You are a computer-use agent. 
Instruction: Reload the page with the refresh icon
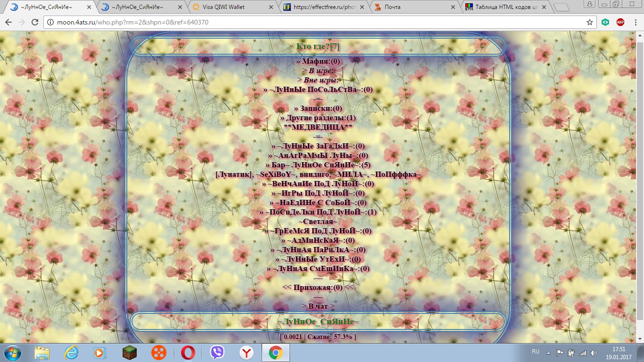[x=35, y=22]
